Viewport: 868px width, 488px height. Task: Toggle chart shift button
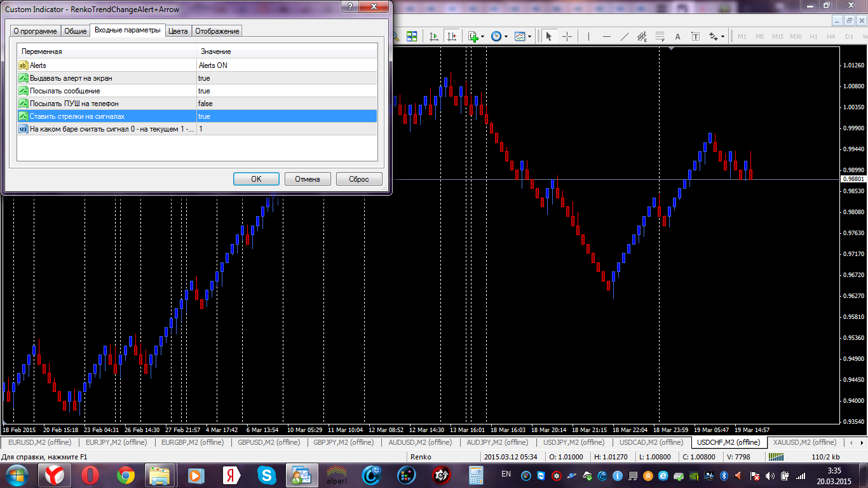point(452,36)
